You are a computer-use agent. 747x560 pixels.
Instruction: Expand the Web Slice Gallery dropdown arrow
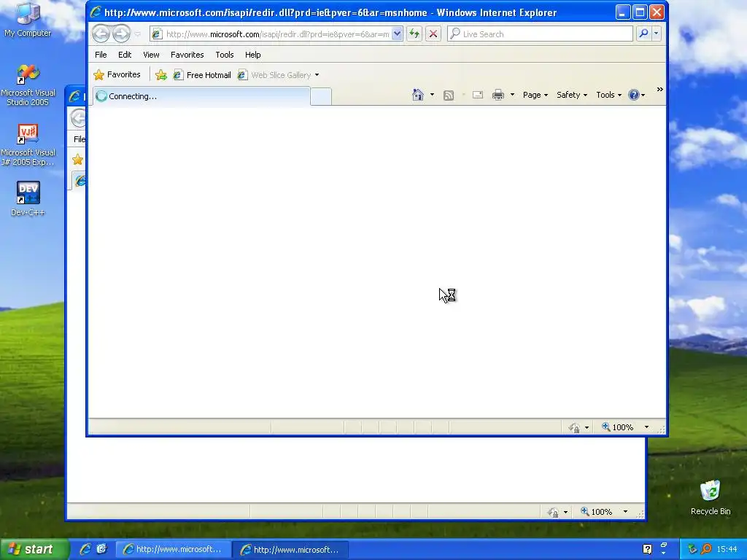point(317,75)
